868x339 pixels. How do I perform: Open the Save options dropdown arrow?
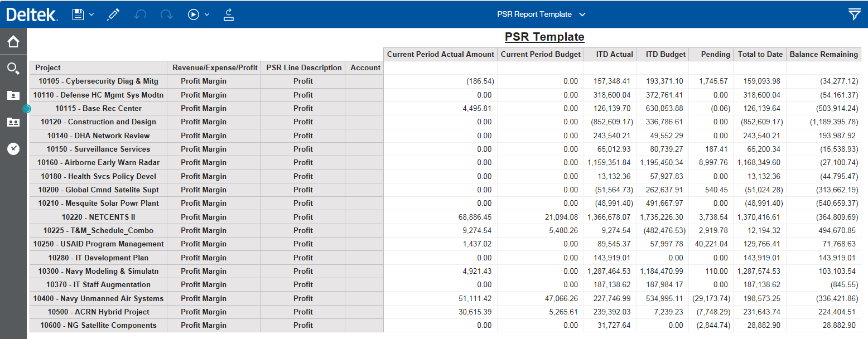click(x=91, y=14)
